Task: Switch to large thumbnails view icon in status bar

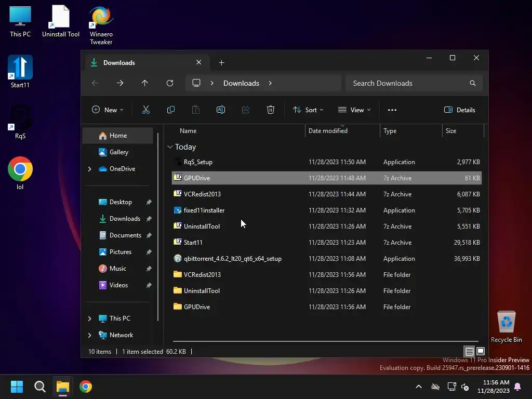Action: click(481, 351)
